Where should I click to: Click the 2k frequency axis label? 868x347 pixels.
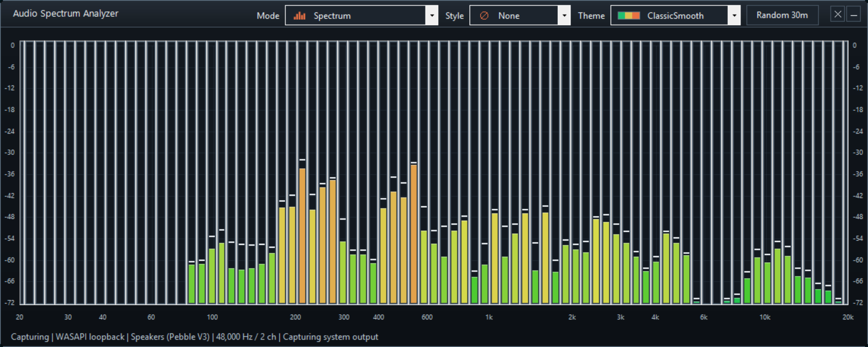pyautogui.click(x=572, y=317)
